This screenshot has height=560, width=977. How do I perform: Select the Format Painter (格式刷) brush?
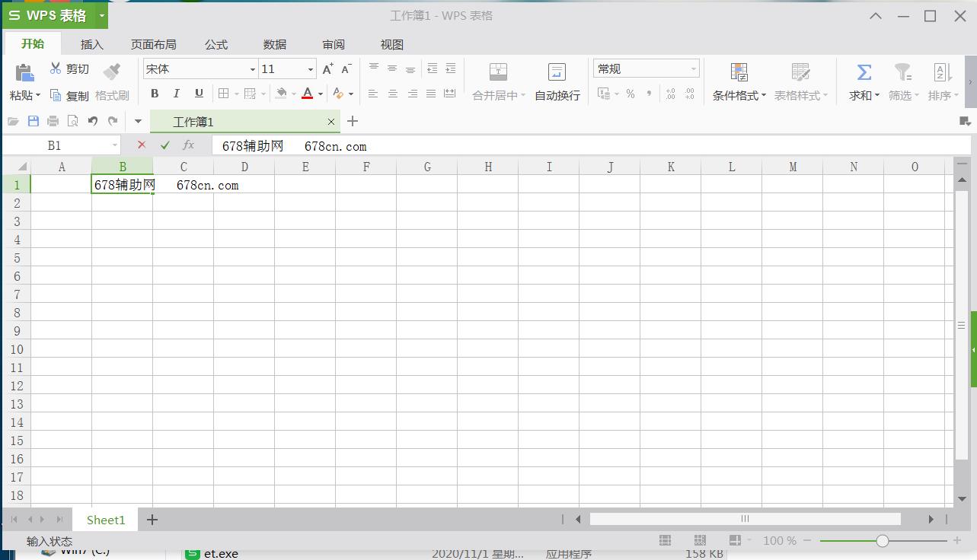coord(112,72)
